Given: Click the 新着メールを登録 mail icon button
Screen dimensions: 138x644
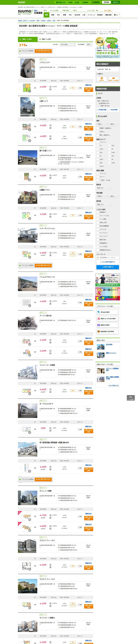Looking at the screenshot, I should pos(113,79).
